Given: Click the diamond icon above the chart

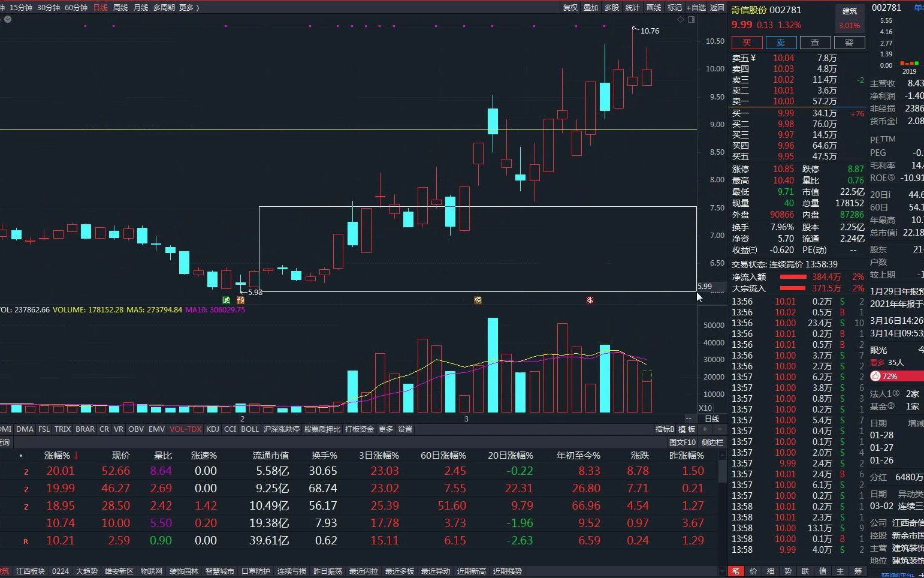Looking at the screenshot, I should click(x=680, y=20).
